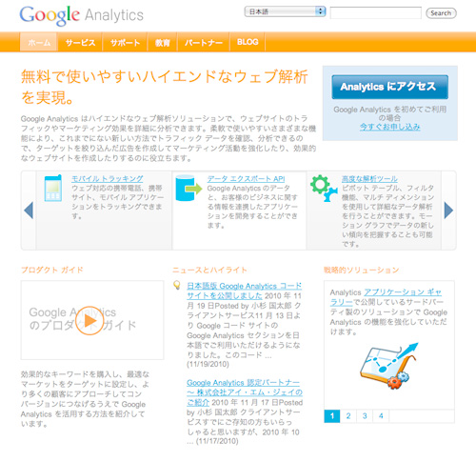Click the green gears analysis tools icon

click(324, 189)
